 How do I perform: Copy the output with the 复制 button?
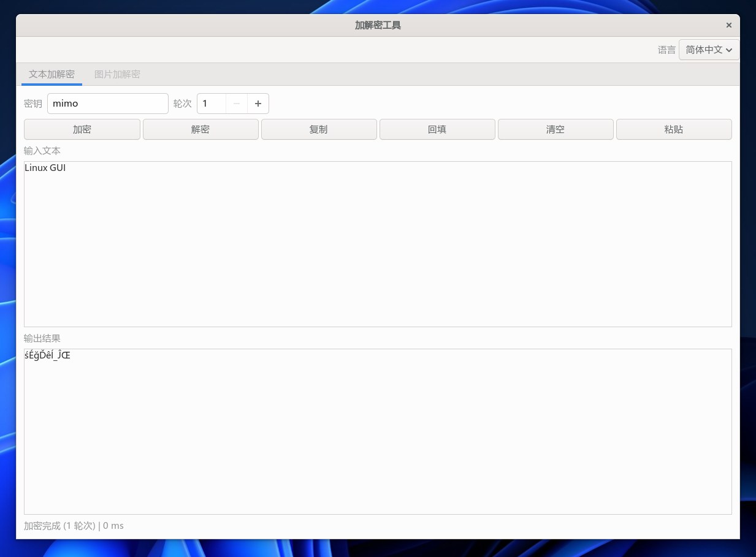(x=319, y=129)
